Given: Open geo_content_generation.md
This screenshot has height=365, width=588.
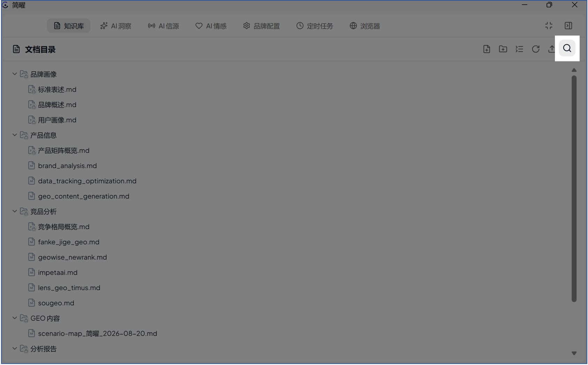Looking at the screenshot, I should (84, 196).
